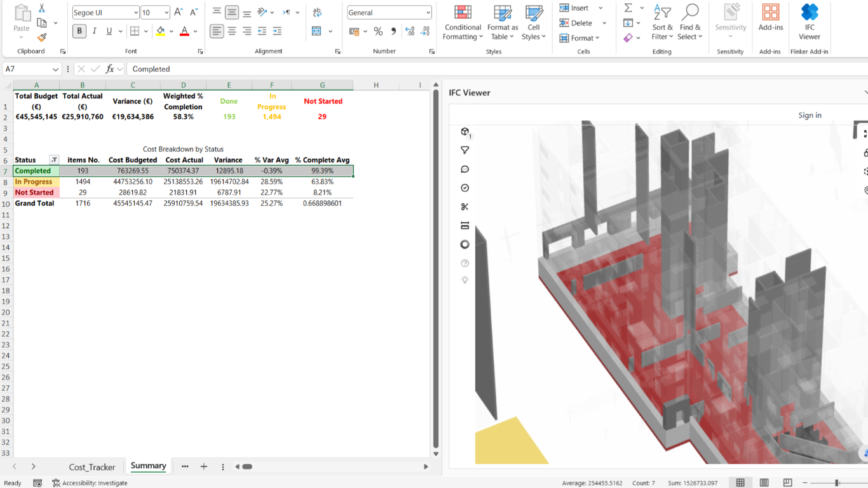Apply yellow Fill Color swatch
The height and width of the screenshot is (488, 868).
160,31
